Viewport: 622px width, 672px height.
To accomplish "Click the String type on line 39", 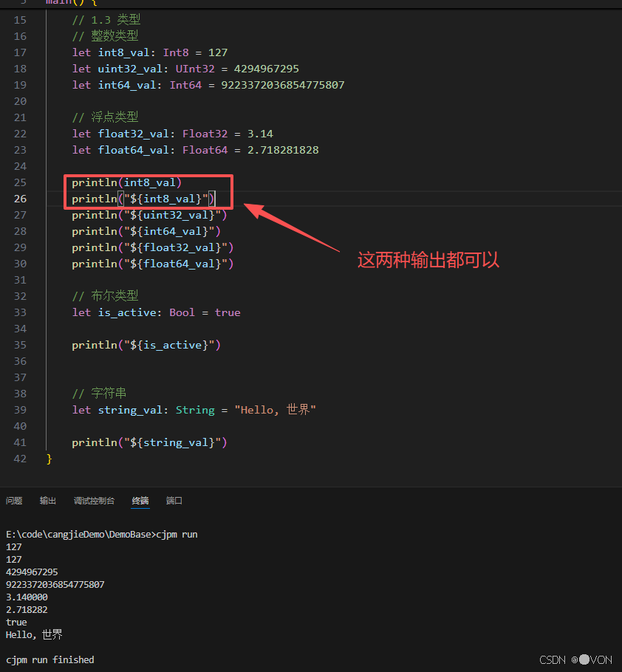I will click(195, 410).
